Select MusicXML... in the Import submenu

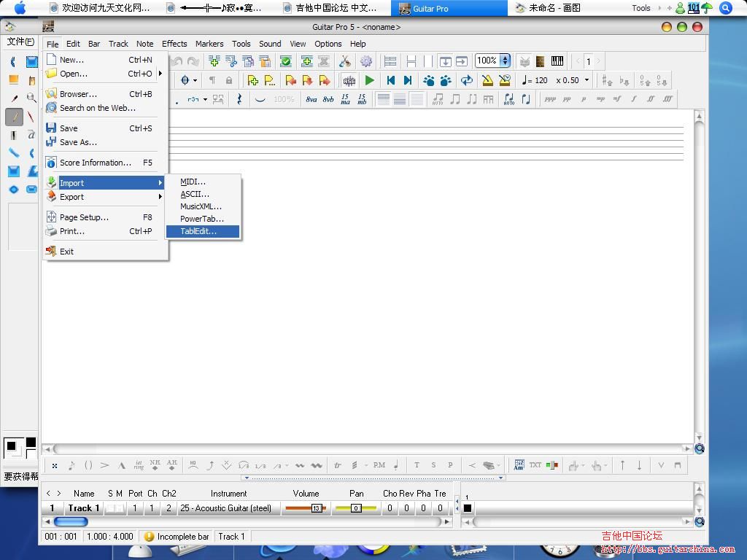[203, 206]
